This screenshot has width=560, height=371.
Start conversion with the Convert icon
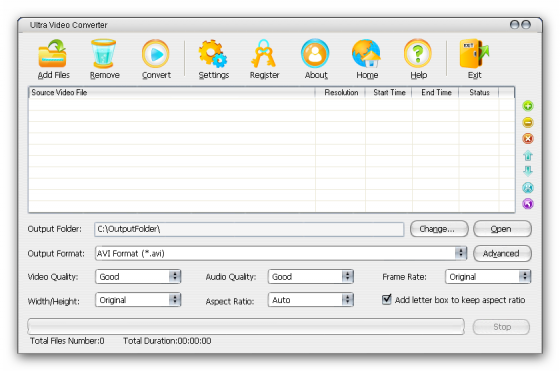tap(155, 54)
